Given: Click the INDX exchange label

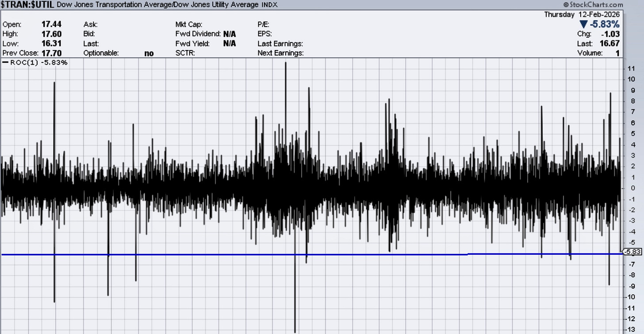Looking at the screenshot, I should tap(269, 5).
